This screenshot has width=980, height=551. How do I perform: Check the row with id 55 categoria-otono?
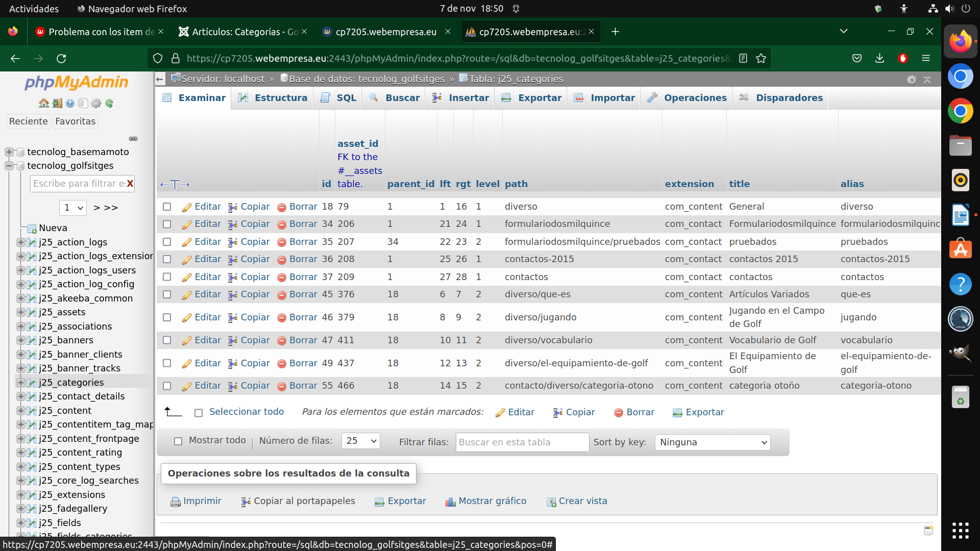tap(167, 386)
